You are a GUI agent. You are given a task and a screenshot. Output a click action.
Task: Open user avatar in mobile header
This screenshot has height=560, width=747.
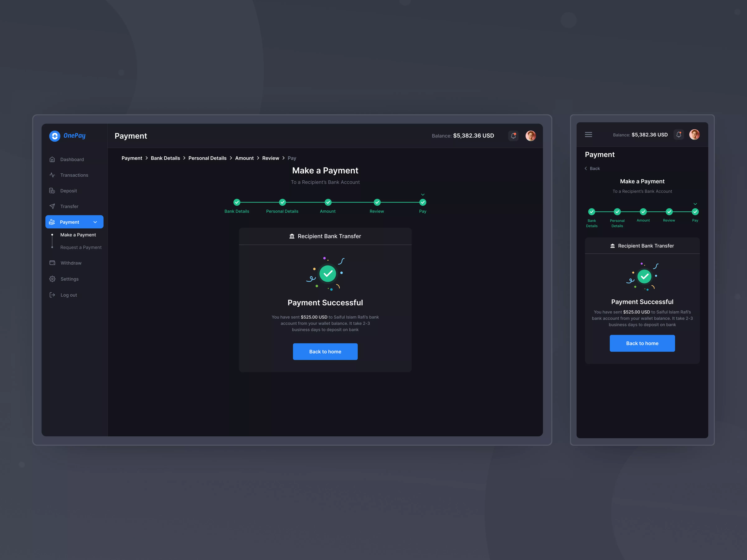tap(694, 135)
